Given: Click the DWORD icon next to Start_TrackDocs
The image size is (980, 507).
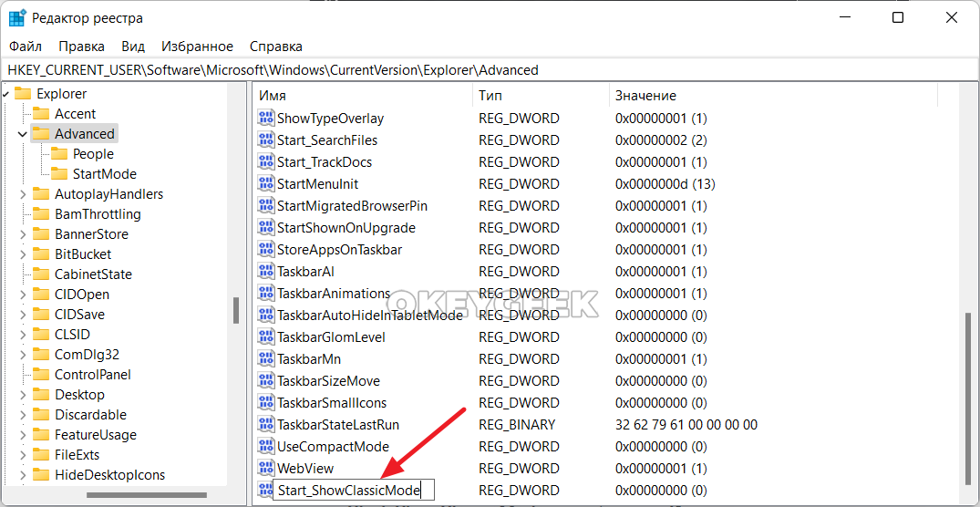Looking at the screenshot, I should coord(266,162).
